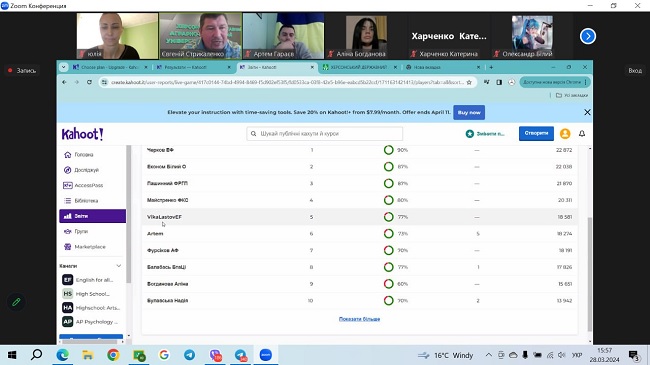The width and height of the screenshot is (650, 365).
Task: Show next Zoom participants with blue arrow
Action: [587, 36]
